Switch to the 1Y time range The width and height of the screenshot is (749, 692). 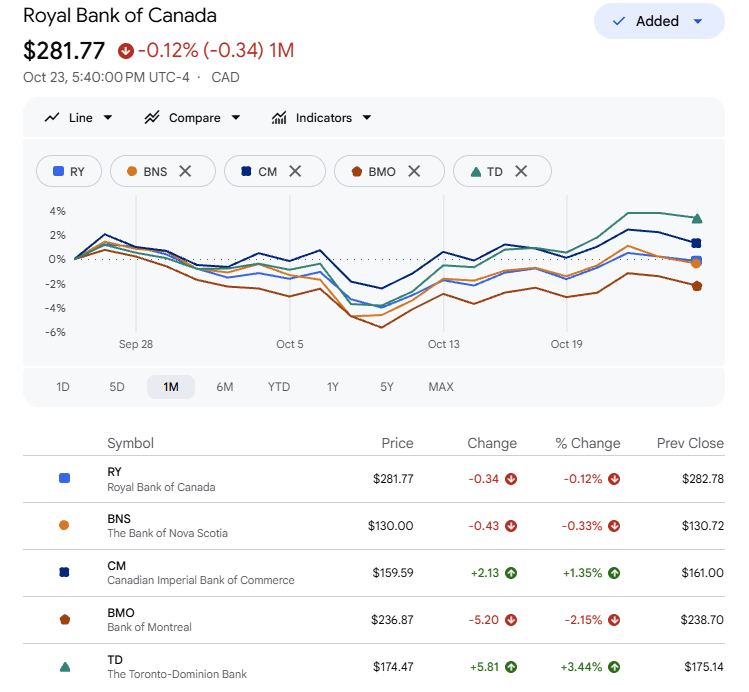tap(333, 387)
